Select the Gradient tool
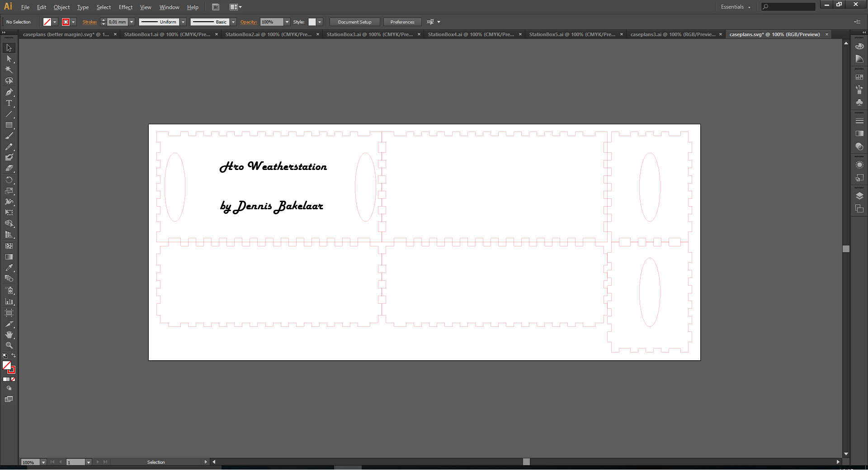868x471 pixels. coord(9,257)
